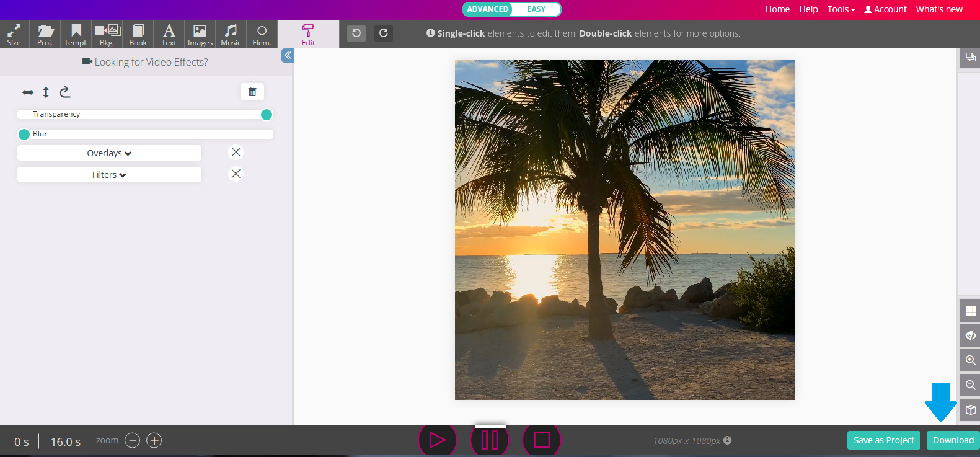Rotate the image with the curved arrow
The image size is (980, 457).
[x=64, y=92]
